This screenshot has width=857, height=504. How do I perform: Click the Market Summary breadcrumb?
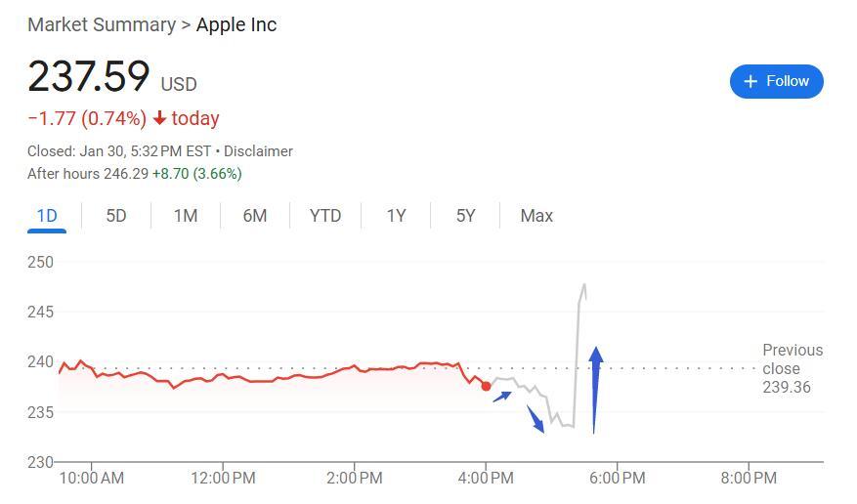101,24
